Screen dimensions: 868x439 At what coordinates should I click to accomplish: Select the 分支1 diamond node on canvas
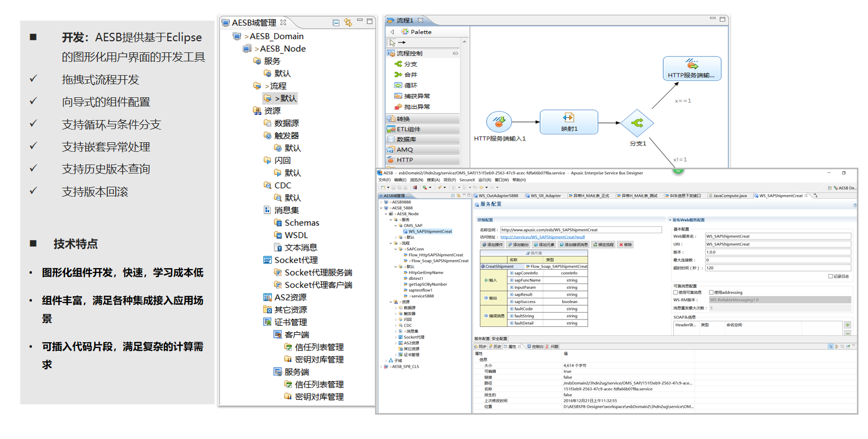(x=637, y=123)
